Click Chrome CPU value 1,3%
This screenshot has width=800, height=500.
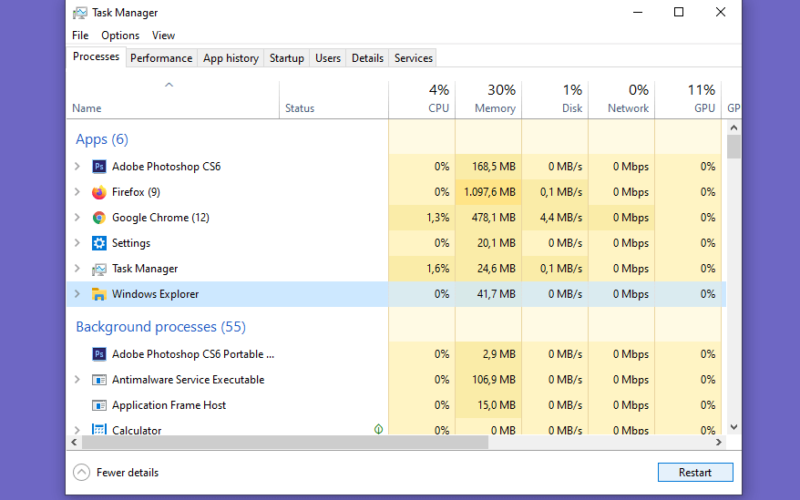438,218
